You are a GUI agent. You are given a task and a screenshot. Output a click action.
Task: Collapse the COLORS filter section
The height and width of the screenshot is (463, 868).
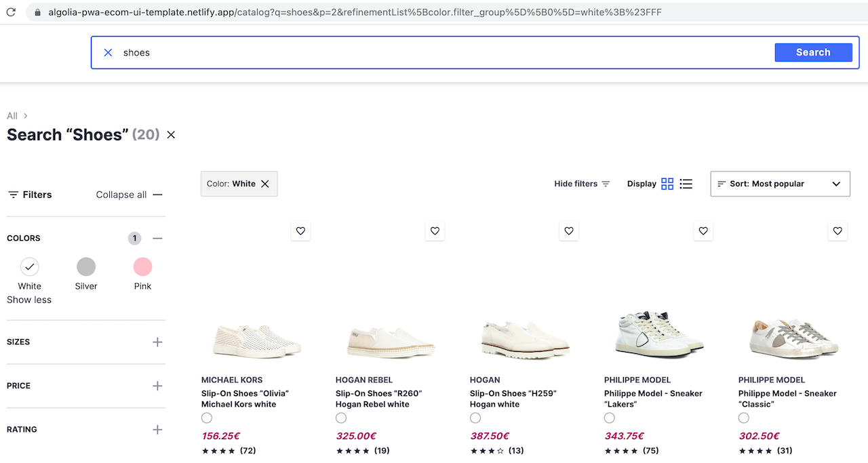(157, 238)
